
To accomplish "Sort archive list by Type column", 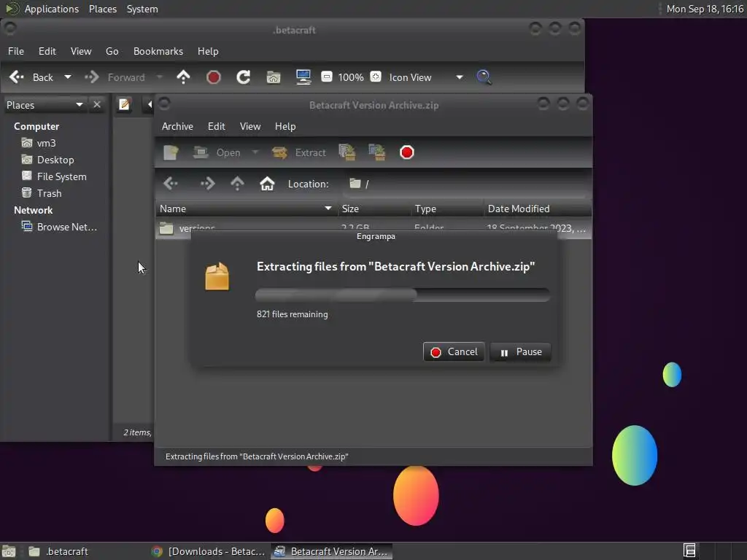I will (x=447, y=209).
